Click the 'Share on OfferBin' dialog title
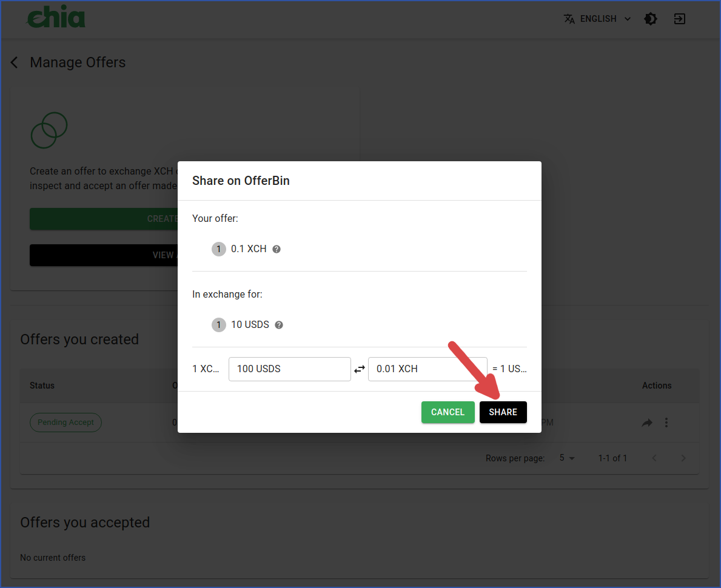Viewport: 721px width, 588px height. [241, 181]
